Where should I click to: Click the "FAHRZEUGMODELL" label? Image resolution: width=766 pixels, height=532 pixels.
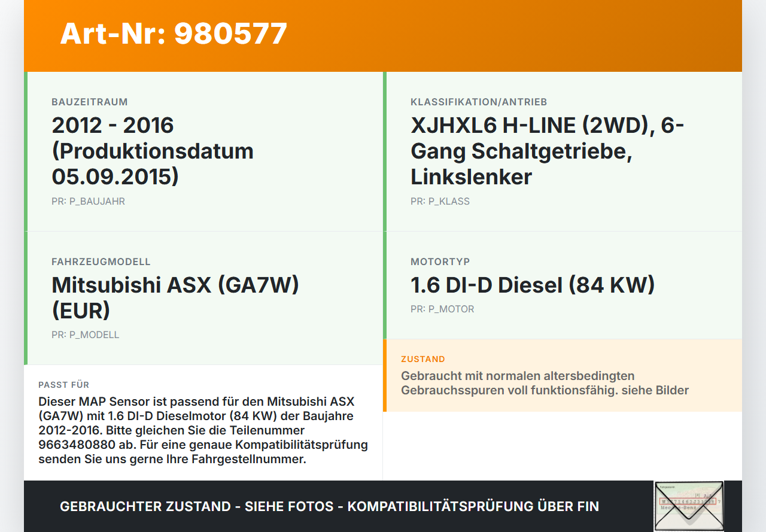coord(101,262)
